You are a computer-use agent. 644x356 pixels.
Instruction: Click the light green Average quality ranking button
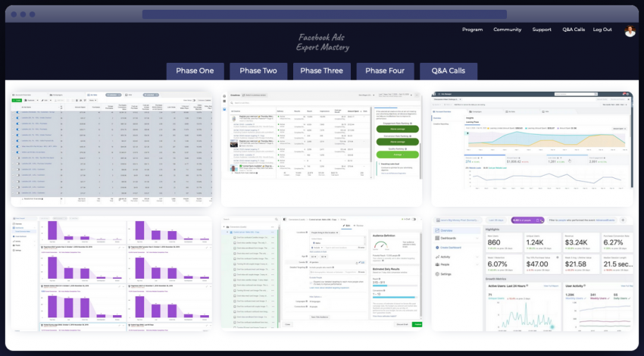point(397,155)
